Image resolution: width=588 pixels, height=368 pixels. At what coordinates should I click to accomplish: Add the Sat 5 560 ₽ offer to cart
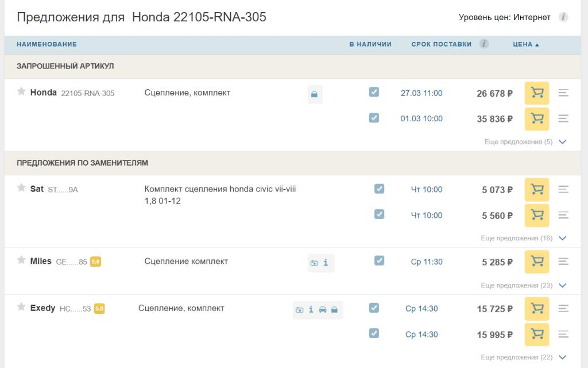537,215
